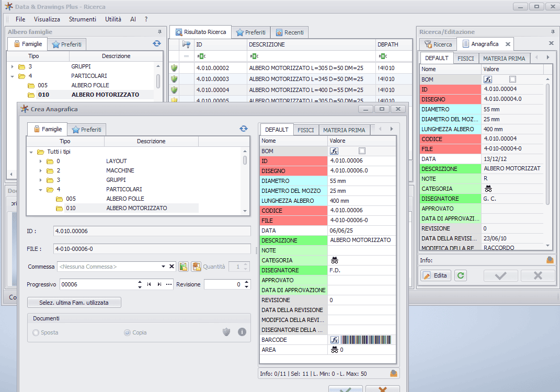Click the grey confirm checkmark button
The width and height of the screenshot is (560, 392).
click(x=501, y=275)
